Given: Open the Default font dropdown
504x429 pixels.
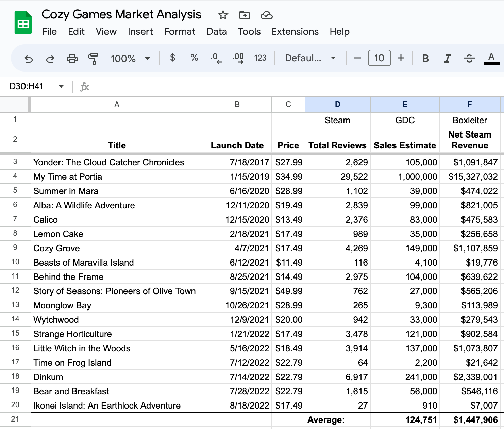Looking at the screenshot, I should click(x=309, y=58).
